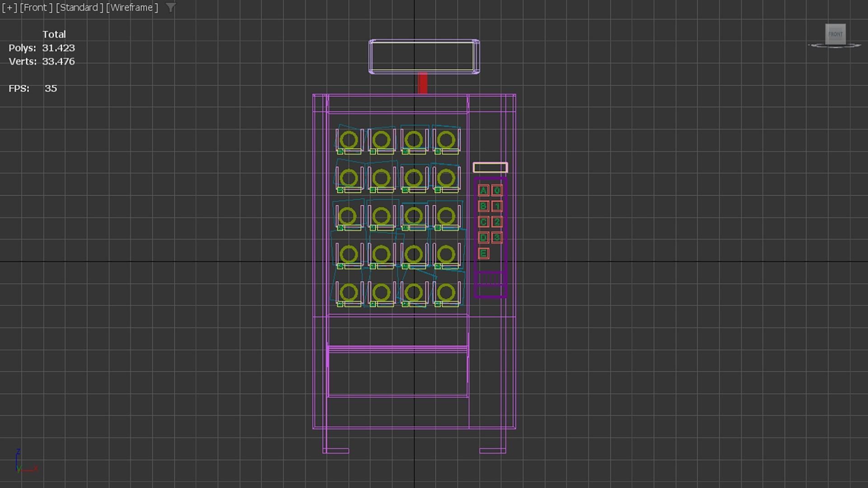Viewport: 868px width, 488px height.
Task: Click the FPS value 35
Action: pos(51,89)
